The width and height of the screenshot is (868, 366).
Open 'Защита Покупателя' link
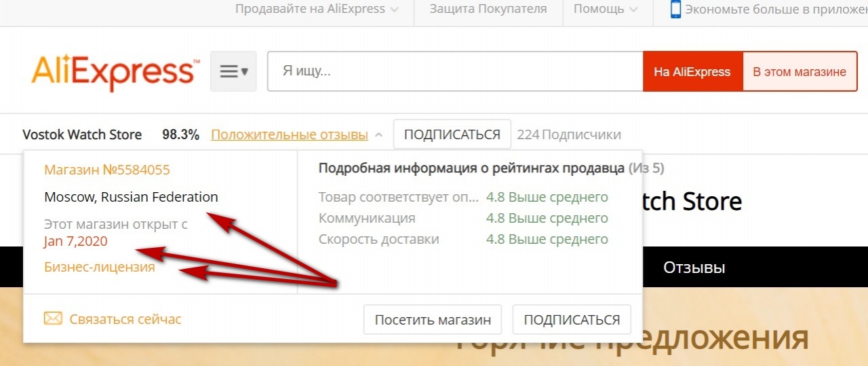pos(488,10)
